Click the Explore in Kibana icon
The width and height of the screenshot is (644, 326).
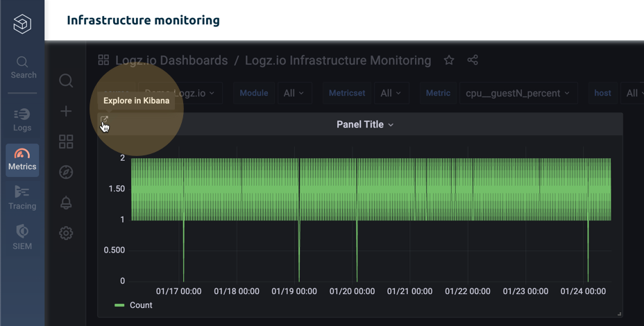pyautogui.click(x=105, y=121)
